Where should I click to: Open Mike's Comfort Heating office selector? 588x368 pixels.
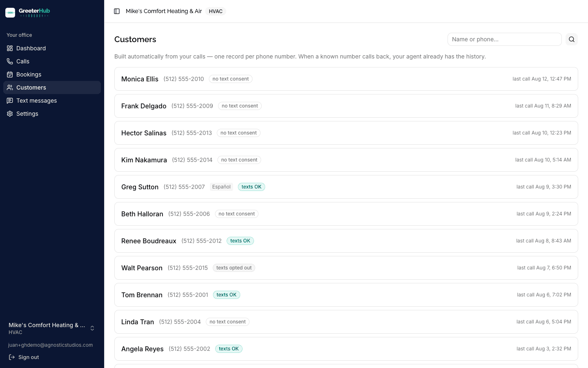click(52, 328)
